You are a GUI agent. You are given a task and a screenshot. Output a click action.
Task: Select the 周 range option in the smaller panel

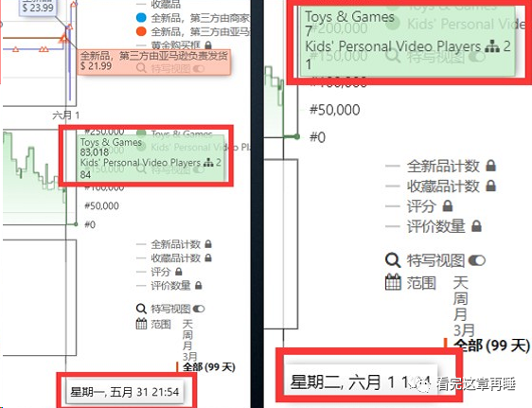[187, 335]
